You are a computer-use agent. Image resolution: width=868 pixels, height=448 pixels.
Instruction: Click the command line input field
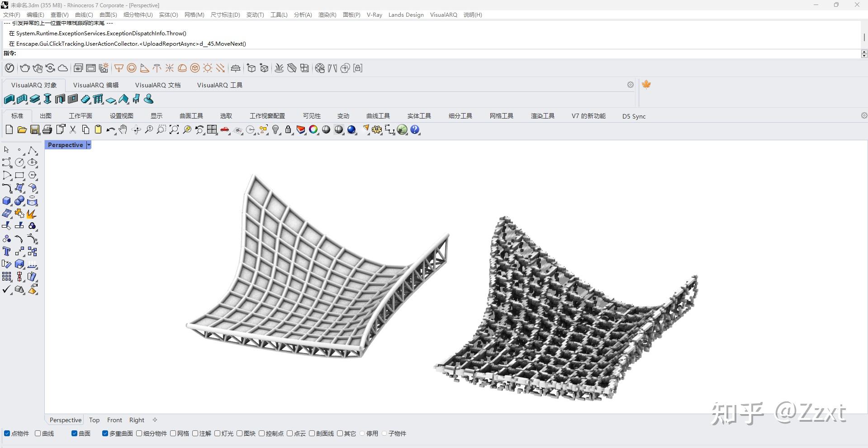438,54
